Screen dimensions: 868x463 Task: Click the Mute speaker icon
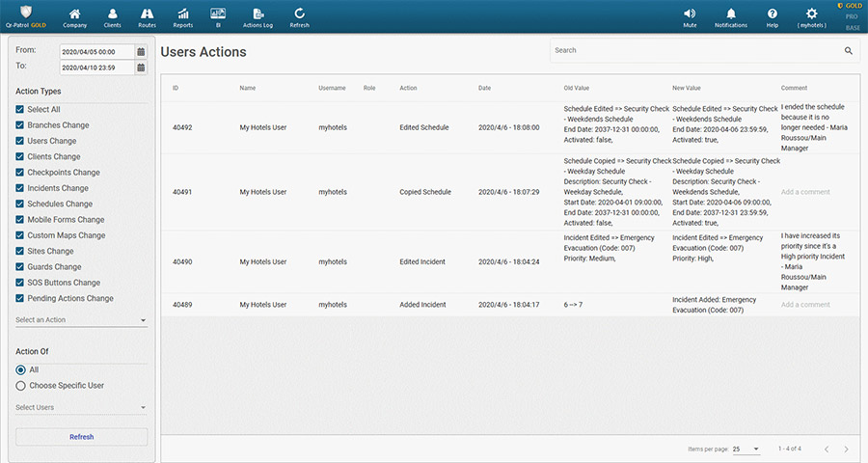click(x=690, y=14)
